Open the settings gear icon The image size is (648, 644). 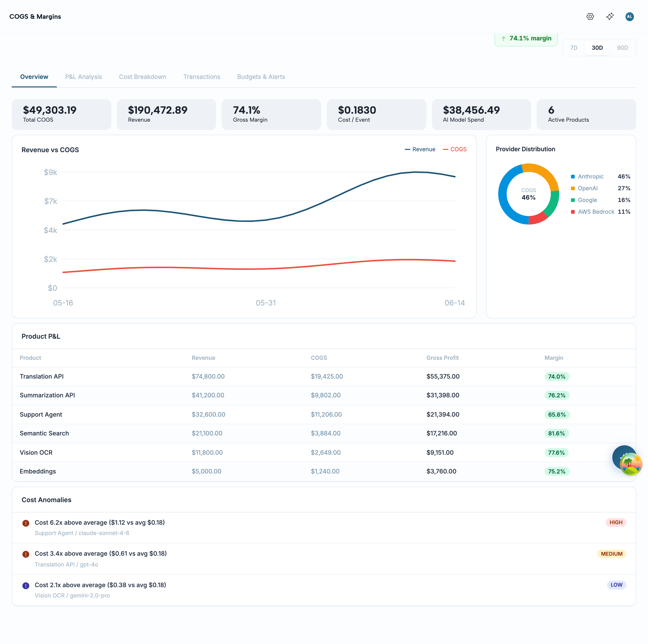pos(590,16)
